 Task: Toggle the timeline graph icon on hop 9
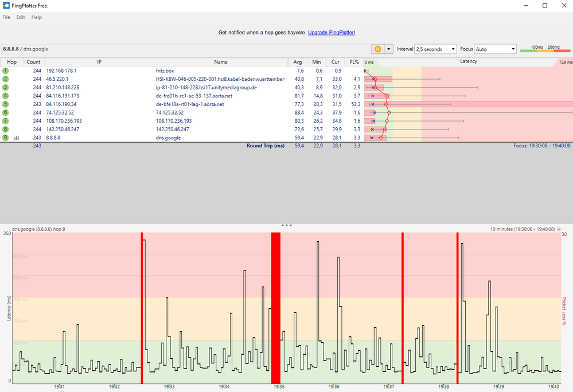pos(17,138)
